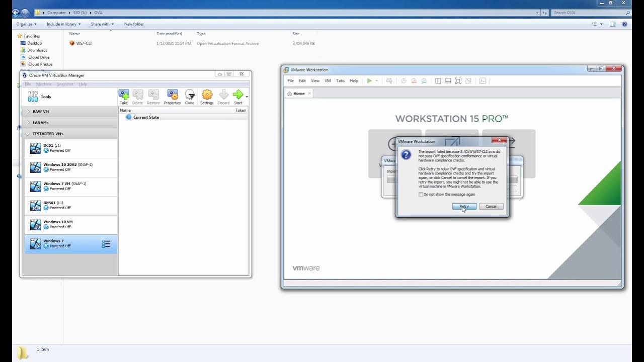Select the DC01 virtual machine

pos(71,148)
